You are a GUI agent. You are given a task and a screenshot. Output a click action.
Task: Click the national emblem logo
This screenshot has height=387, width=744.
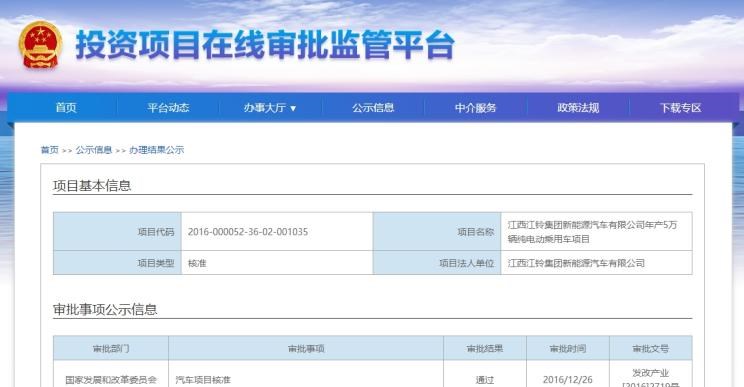pos(40,45)
